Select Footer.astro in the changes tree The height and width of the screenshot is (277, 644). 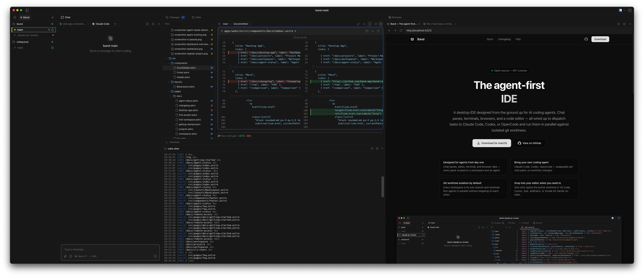[x=189, y=73]
